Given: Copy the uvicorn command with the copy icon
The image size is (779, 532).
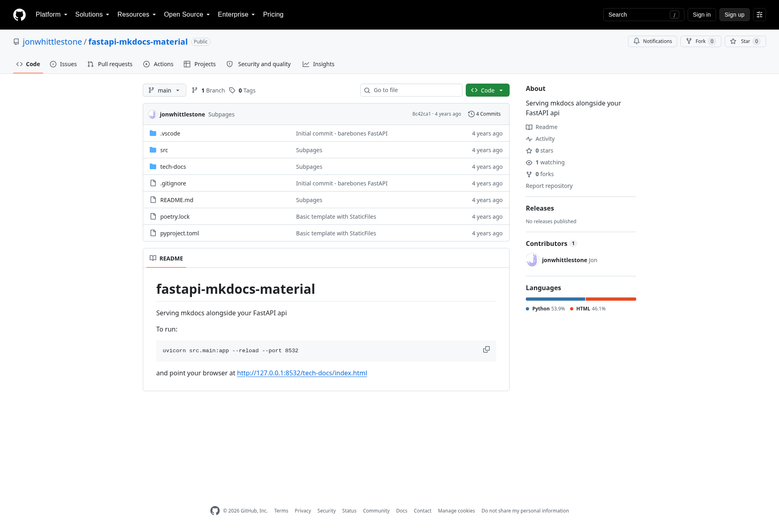Looking at the screenshot, I should click(x=486, y=350).
